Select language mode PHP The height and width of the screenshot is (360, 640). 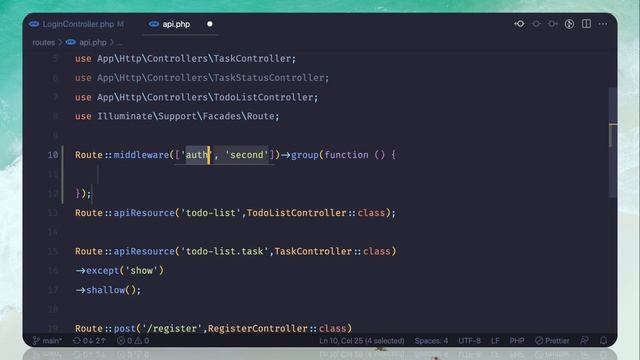517,340
